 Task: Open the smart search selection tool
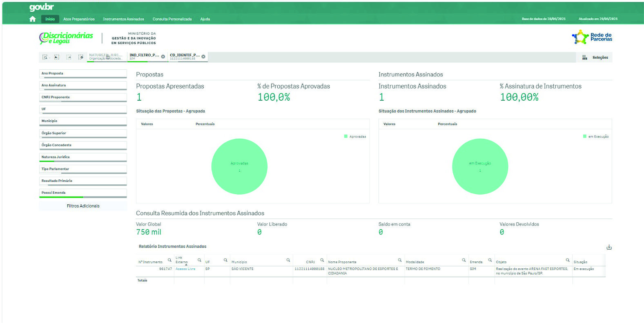[45, 57]
